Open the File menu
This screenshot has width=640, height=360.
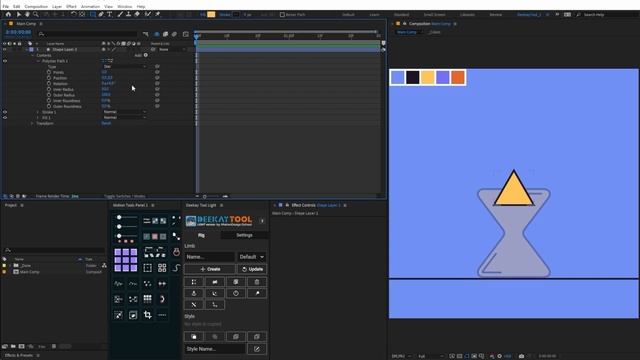(x=5, y=7)
